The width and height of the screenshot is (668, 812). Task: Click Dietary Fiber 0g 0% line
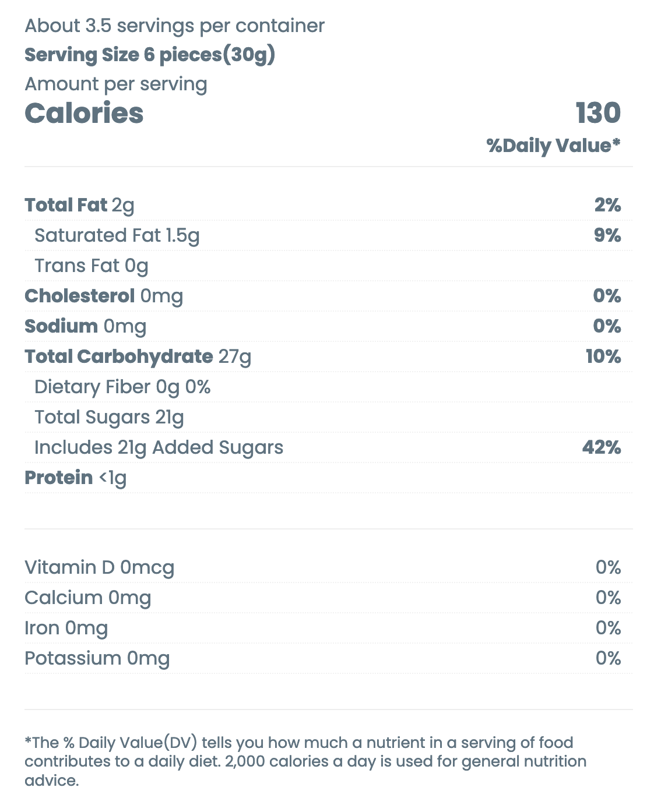pyautogui.click(x=122, y=387)
